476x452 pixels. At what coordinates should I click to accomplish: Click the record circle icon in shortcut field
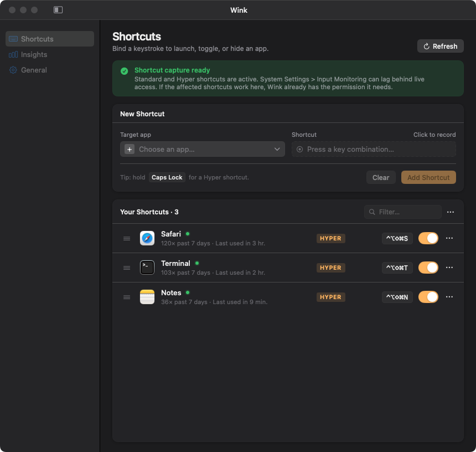299,149
